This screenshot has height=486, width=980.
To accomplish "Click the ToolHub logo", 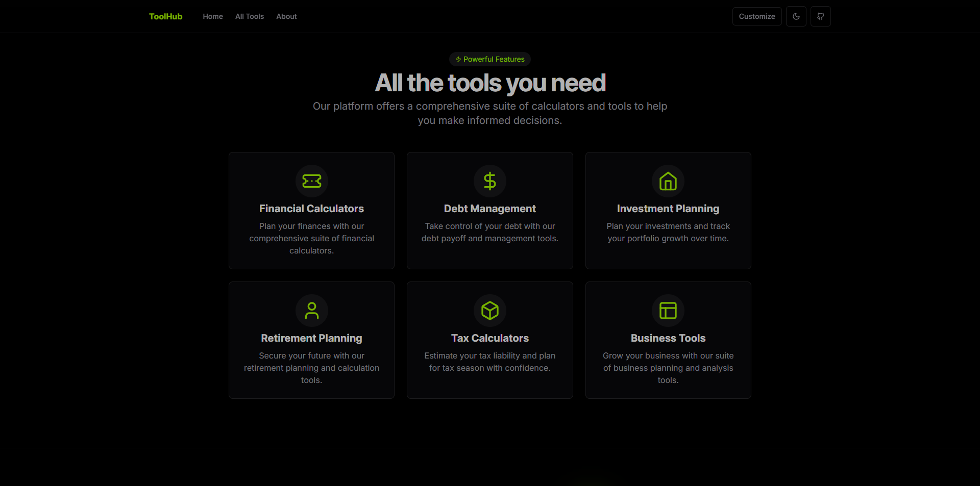I will 165,16.
